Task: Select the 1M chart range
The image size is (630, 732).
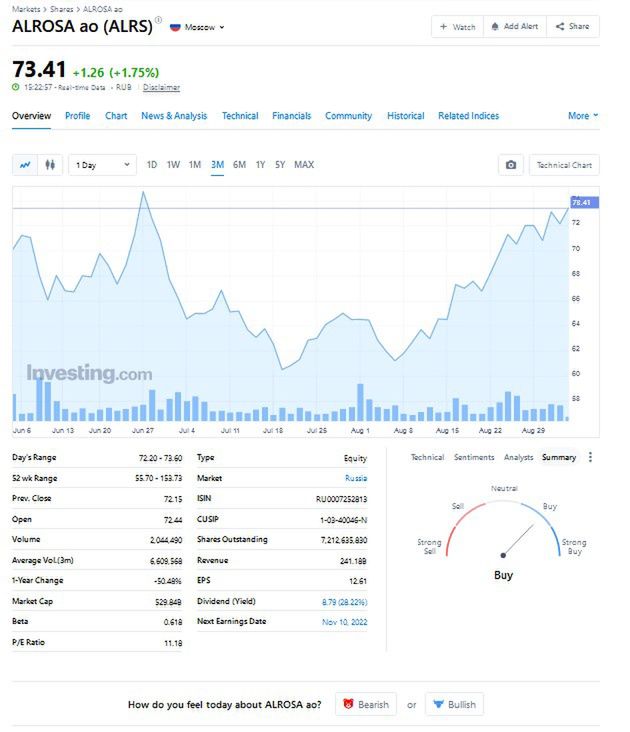Action: click(x=195, y=165)
